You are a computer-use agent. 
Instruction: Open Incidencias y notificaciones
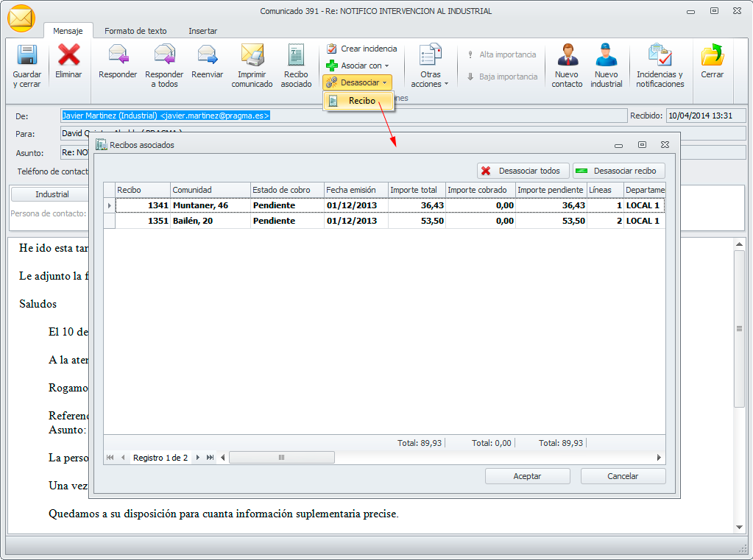(x=660, y=56)
